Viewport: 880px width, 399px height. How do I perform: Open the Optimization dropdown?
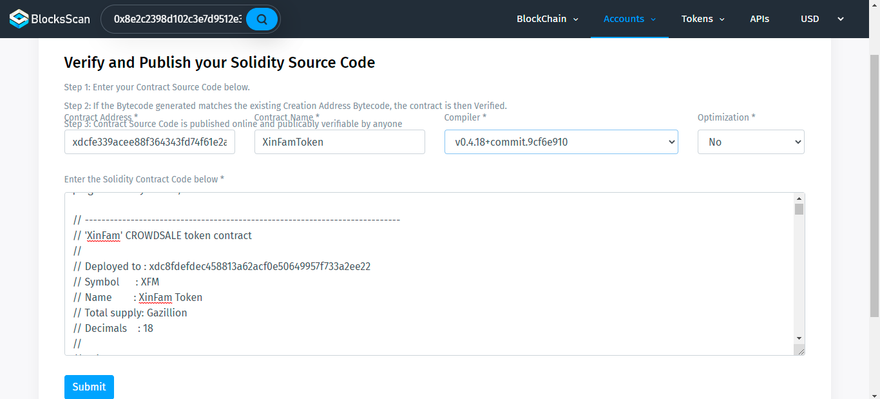pyautogui.click(x=751, y=142)
